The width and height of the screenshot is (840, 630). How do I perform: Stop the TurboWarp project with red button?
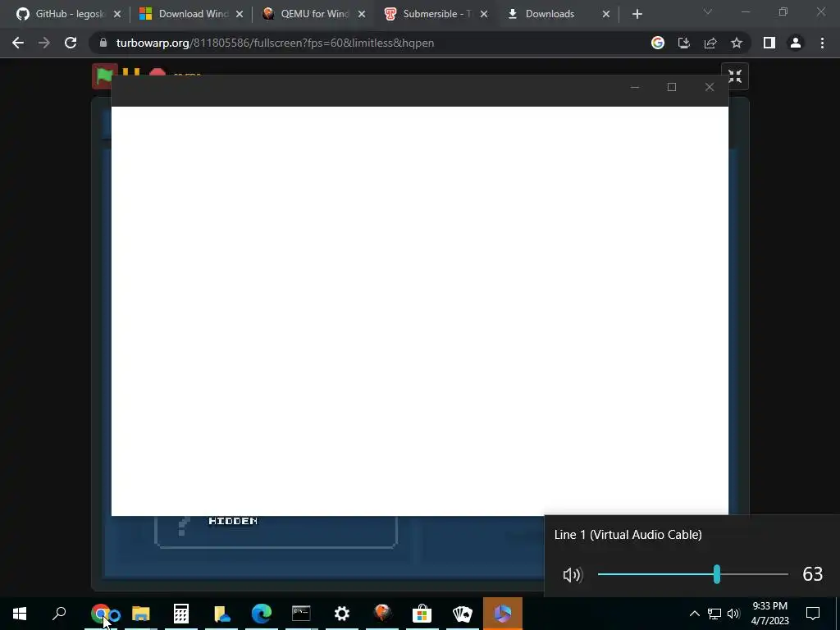(x=157, y=72)
